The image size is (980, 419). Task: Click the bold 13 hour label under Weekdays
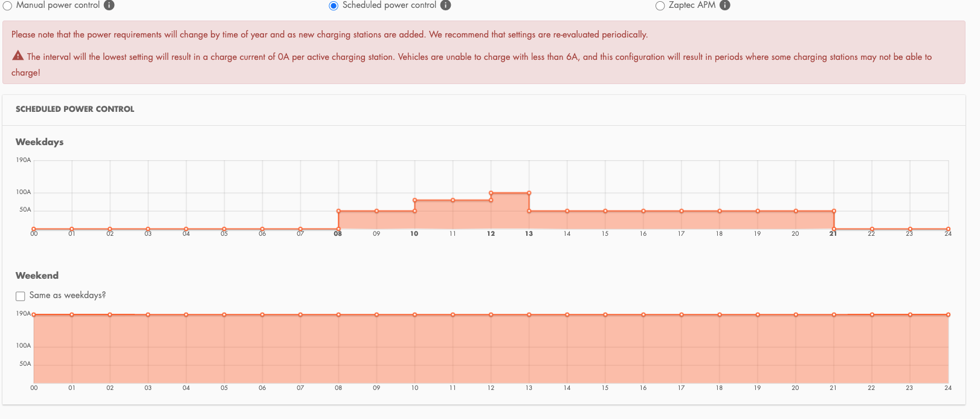[x=529, y=234]
